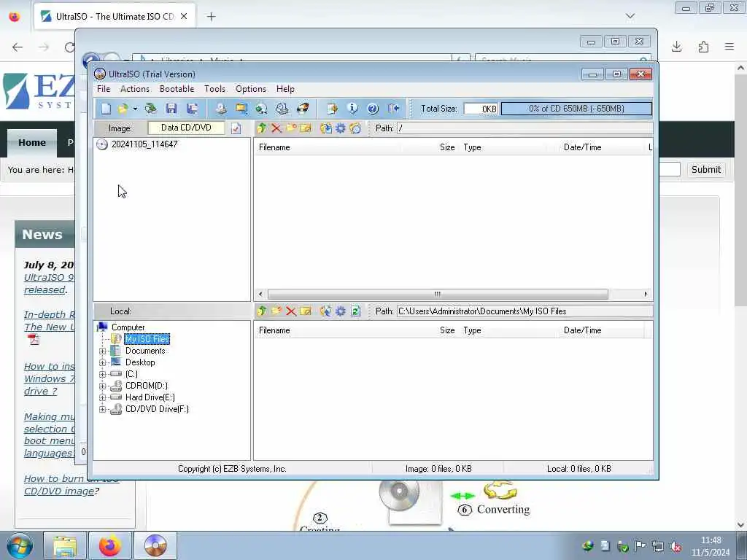
Task: Click the browser page vertical scrollbar
Action: [740, 190]
